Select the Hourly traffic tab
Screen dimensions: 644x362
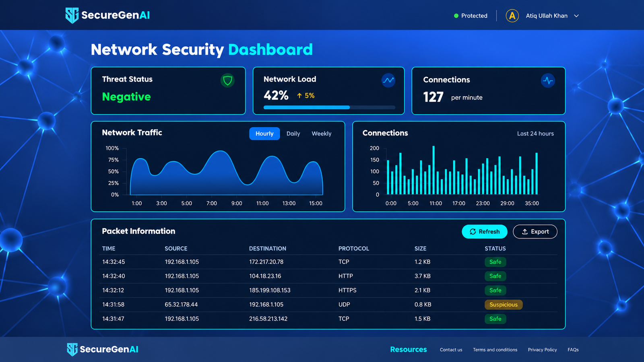pyautogui.click(x=264, y=134)
